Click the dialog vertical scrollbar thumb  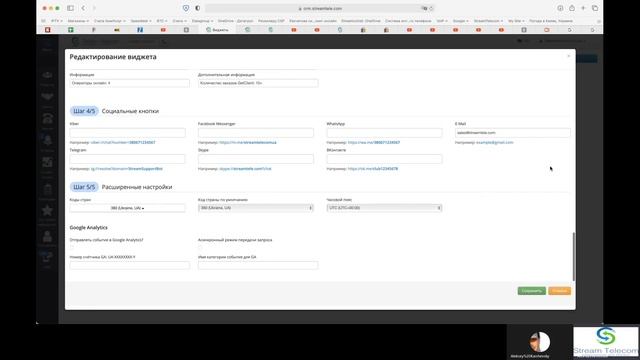click(x=573, y=256)
